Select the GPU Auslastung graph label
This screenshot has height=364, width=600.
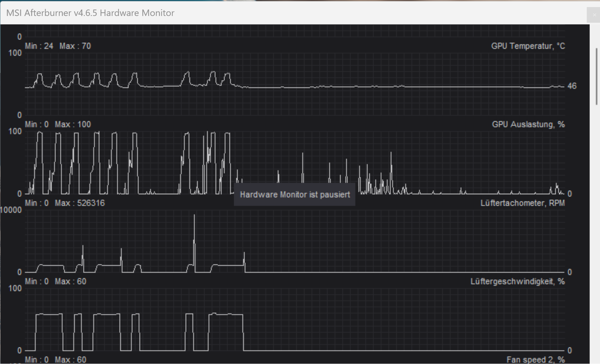click(528, 124)
